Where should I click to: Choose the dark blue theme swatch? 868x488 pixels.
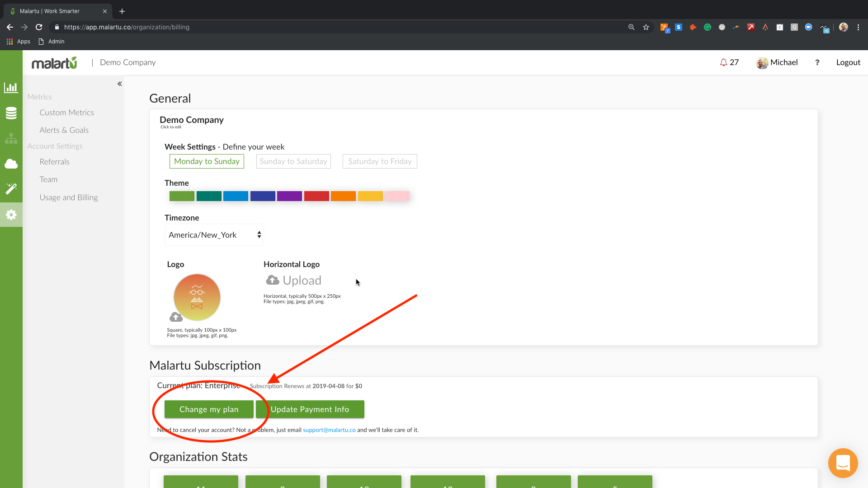[x=263, y=196]
